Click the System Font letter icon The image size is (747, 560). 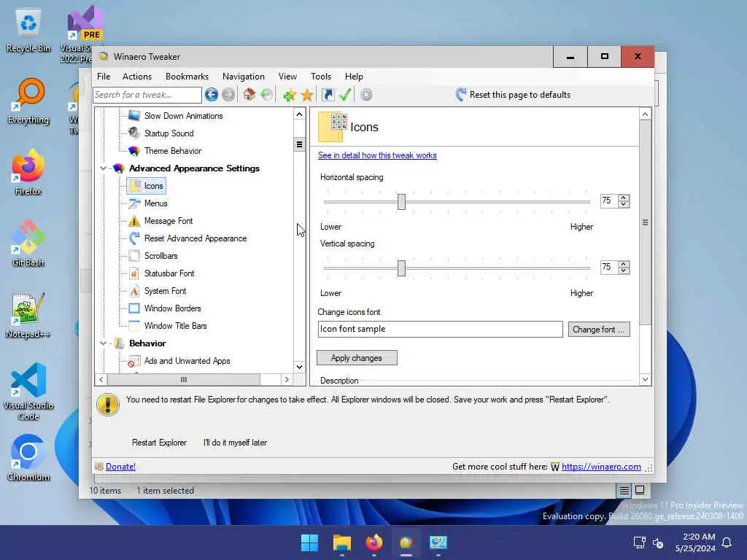click(x=134, y=291)
